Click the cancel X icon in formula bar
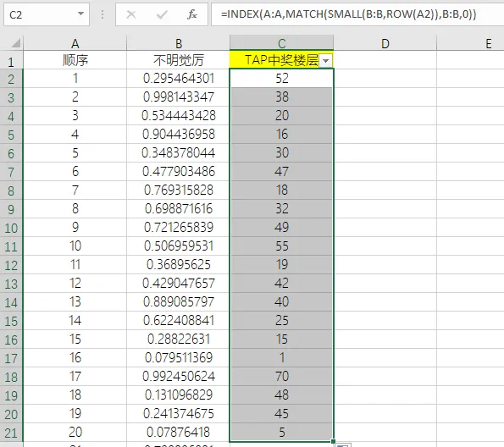This screenshot has height=447, width=504. point(131,14)
